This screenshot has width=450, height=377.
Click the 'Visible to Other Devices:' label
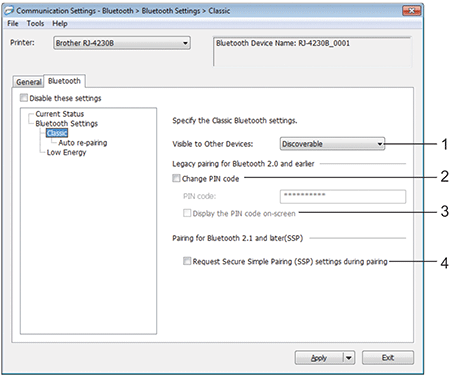coord(213,144)
